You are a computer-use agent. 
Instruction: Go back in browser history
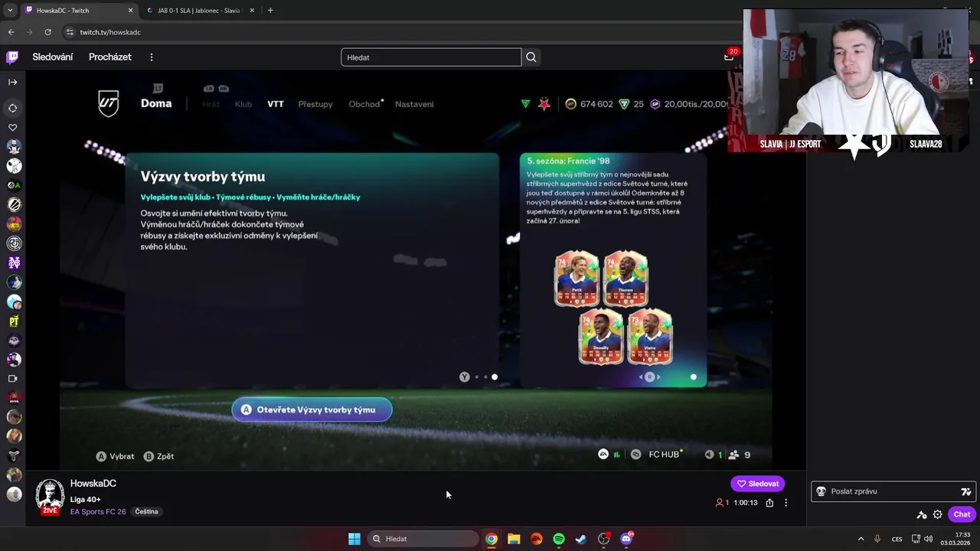[x=11, y=32]
